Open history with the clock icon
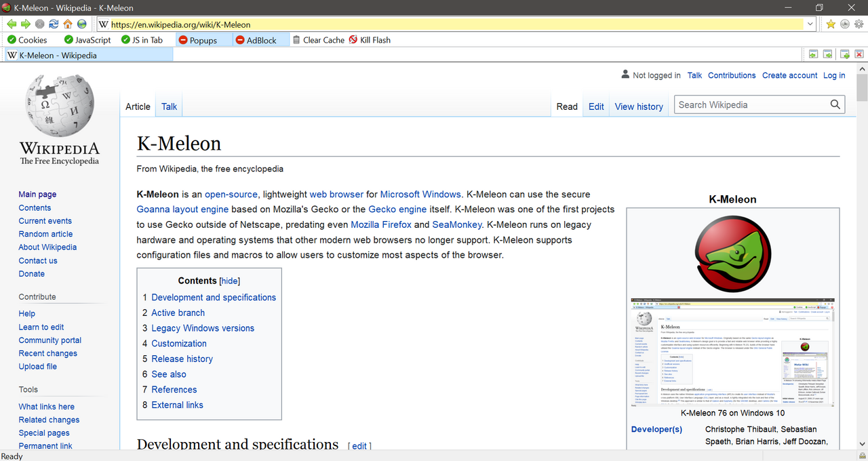This screenshot has height=461, width=868. [x=845, y=24]
